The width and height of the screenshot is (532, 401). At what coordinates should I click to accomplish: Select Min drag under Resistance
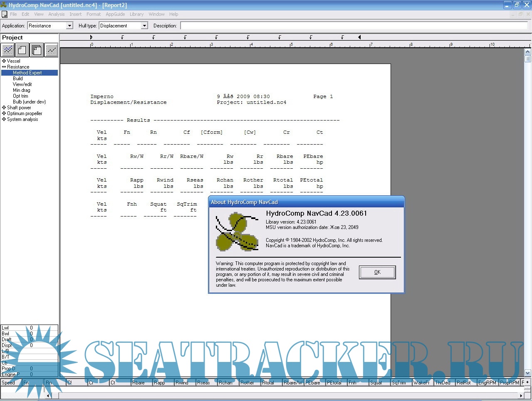pos(22,90)
